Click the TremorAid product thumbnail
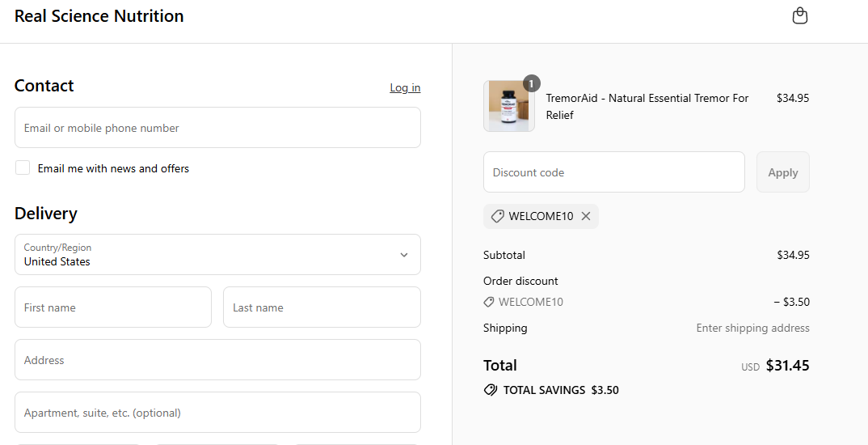The width and height of the screenshot is (868, 445). (508, 106)
